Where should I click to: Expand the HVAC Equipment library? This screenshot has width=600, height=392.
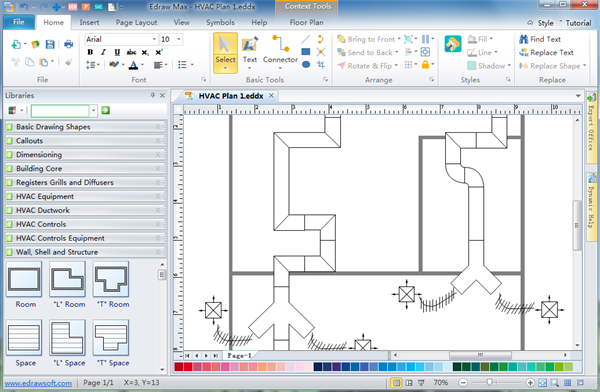point(86,196)
